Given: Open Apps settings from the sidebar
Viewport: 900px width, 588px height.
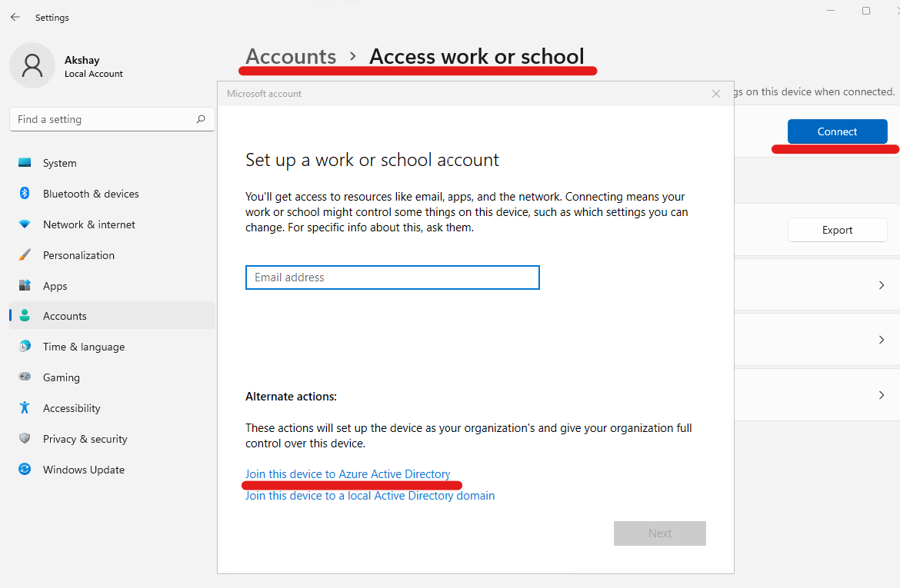Looking at the screenshot, I should click(24, 285).
